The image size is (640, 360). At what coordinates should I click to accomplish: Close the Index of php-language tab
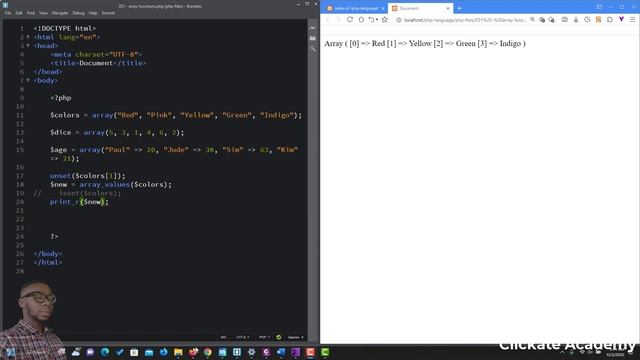pyautogui.click(x=383, y=8)
